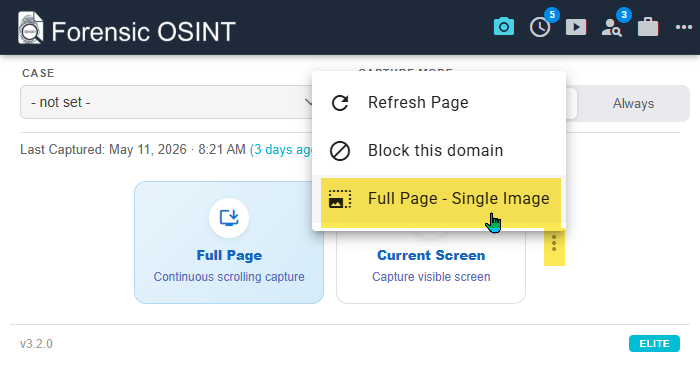Click the Forensic OSINT logo icon
Screen dimensions: 700x370
pyautogui.click(x=30, y=28)
